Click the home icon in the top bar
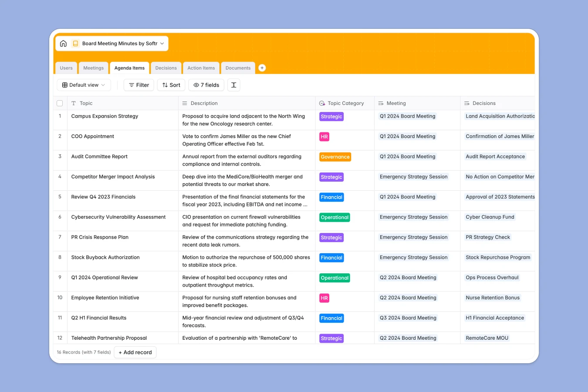 63,43
